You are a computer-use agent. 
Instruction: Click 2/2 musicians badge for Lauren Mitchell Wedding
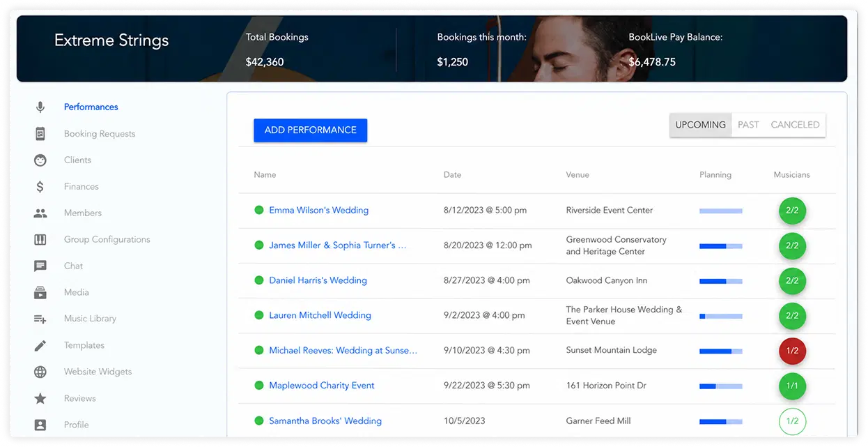(x=792, y=316)
